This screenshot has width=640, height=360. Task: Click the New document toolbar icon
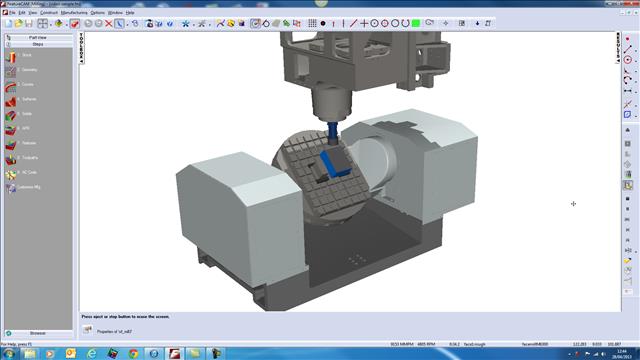pos(9,24)
